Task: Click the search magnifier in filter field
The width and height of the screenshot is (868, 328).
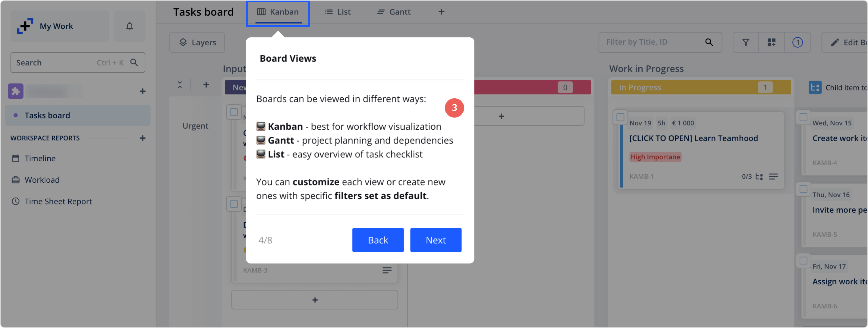Action: pyautogui.click(x=709, y=42)
